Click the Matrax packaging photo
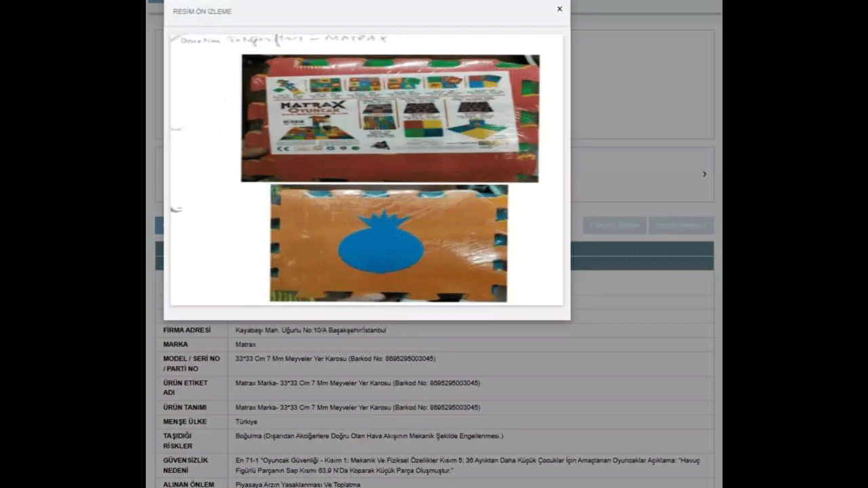Image resolution: width=868 pixels, height=488 pixels. pos(390,119)
